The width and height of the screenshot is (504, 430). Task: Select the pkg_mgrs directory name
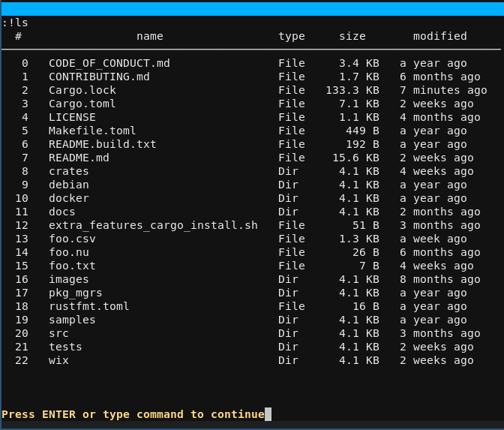tap(76, 293)
